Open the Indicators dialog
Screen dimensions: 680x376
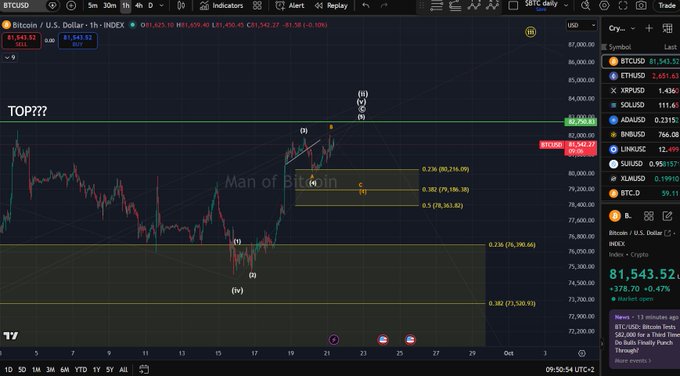(222, 6)
